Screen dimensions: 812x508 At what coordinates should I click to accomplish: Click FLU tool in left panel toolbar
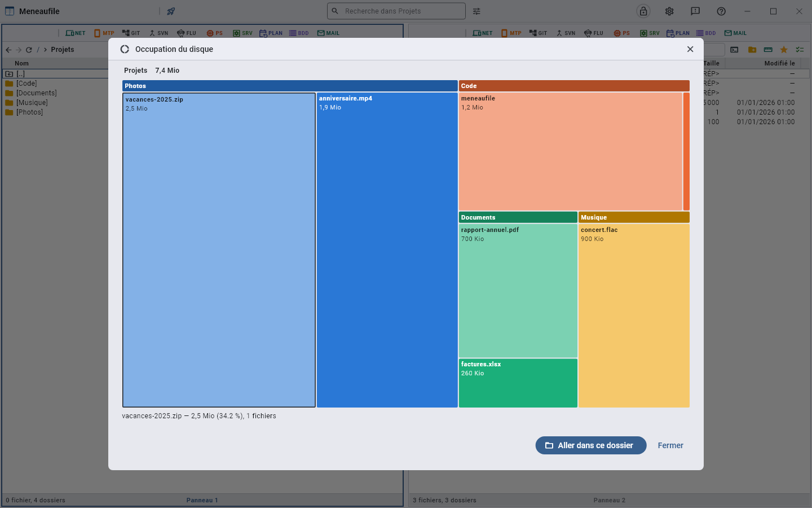click(187, 33)
